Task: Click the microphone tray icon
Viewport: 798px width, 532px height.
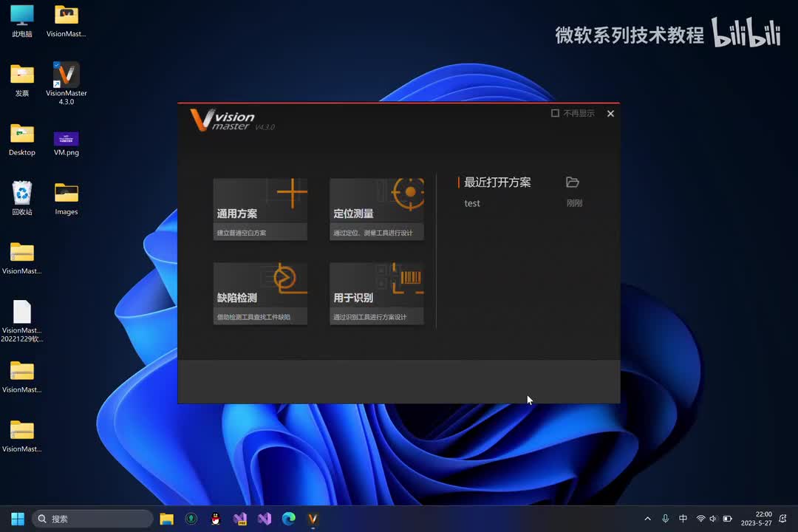Action: [665, 519]
